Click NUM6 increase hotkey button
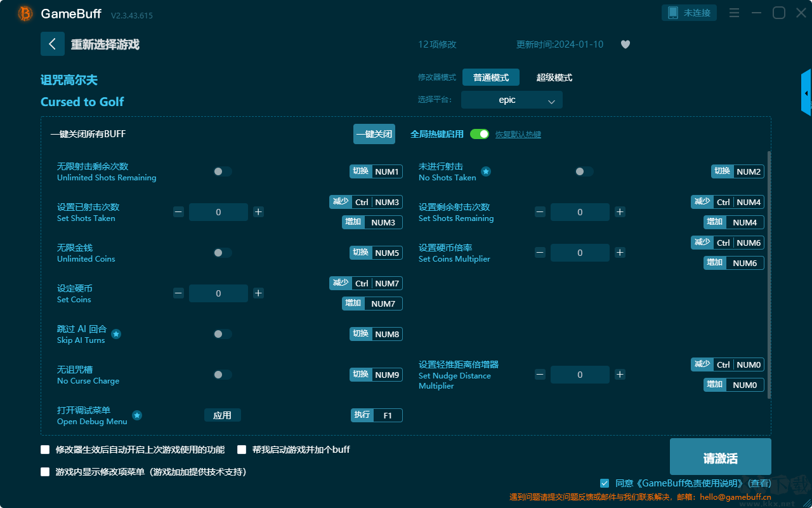The image size is (812, 508). pyautogui.click(x=734, y=263)
